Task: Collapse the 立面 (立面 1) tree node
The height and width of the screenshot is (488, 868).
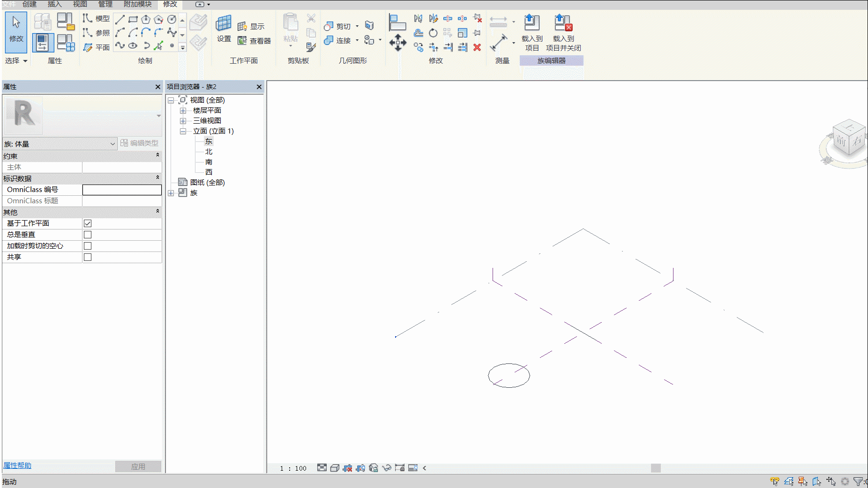Action: (183, 131)
